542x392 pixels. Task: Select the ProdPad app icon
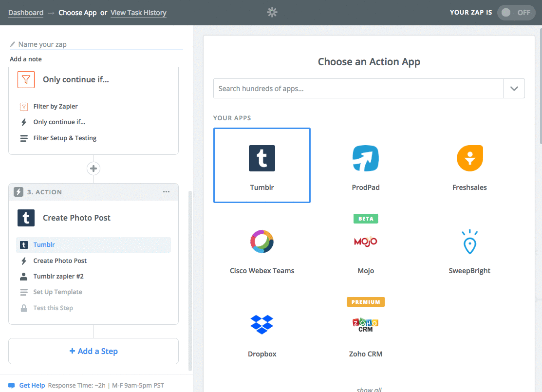pos(366,158)
